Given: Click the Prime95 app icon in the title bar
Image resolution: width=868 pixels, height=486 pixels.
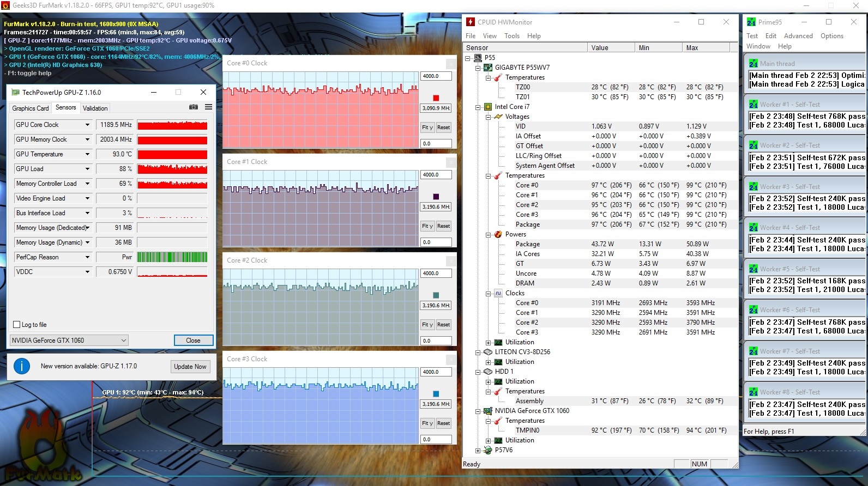Looking at the screenshot, I should point(751,22).
